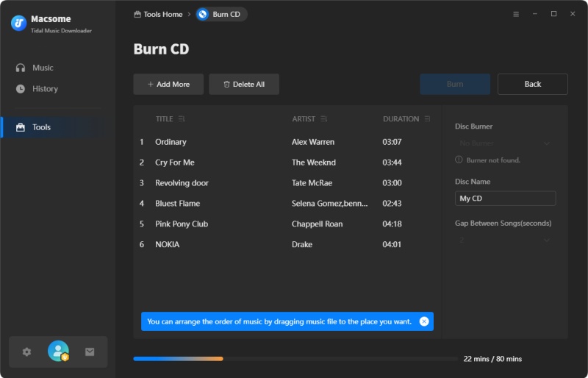Open the Music section
The image size is (588, 378).
point(43,68)
